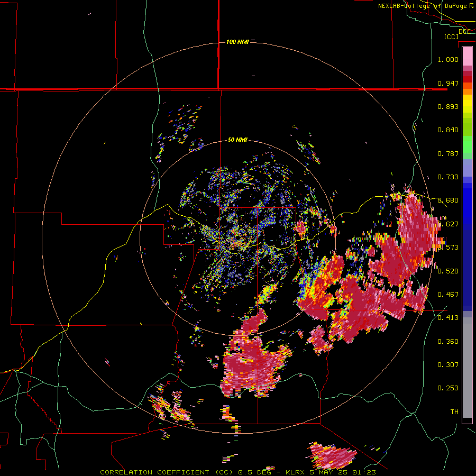
Task: Click the 0.947 scale value
Action: click(x=448, y=83)
